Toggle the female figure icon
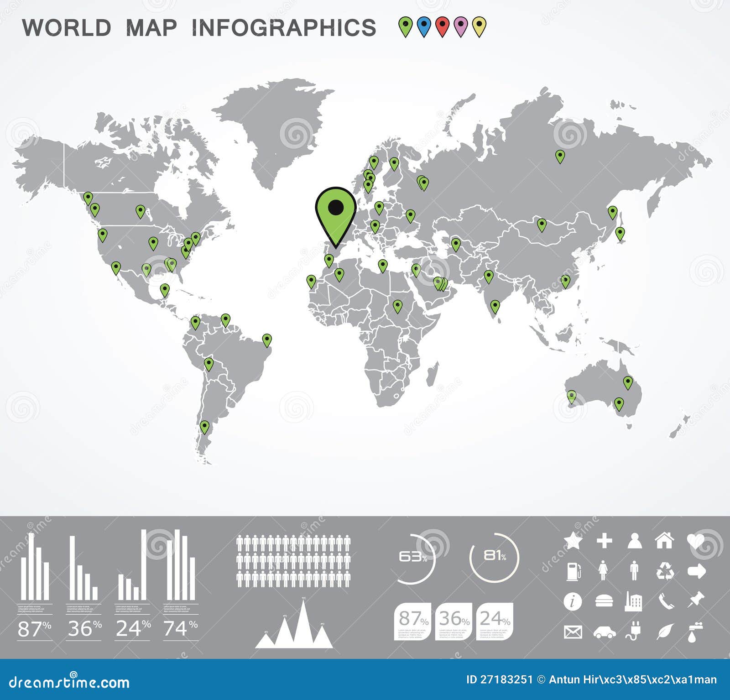Image resolution: width=730 pixels, height=700 pixels. [603, 570]
